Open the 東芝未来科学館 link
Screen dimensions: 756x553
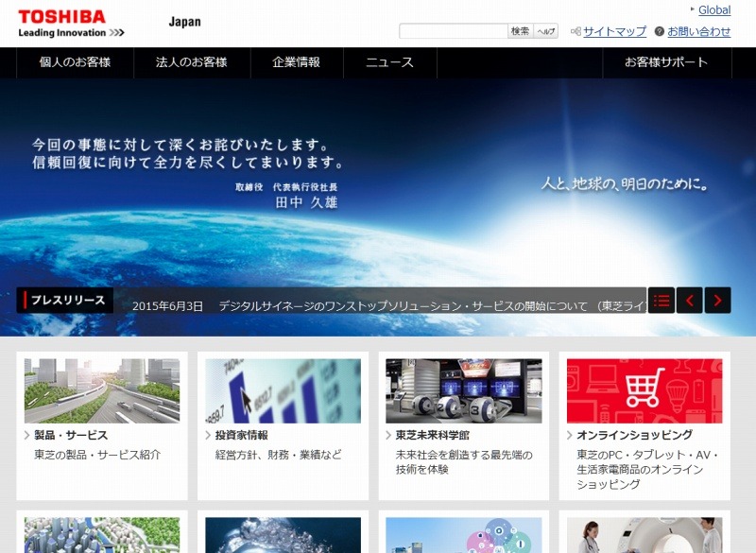pos(433,435)
